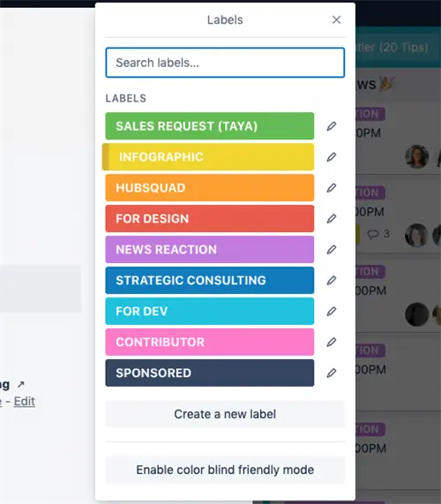Click the Edit link on the left
441x504 pixels.
pos(25,402)
